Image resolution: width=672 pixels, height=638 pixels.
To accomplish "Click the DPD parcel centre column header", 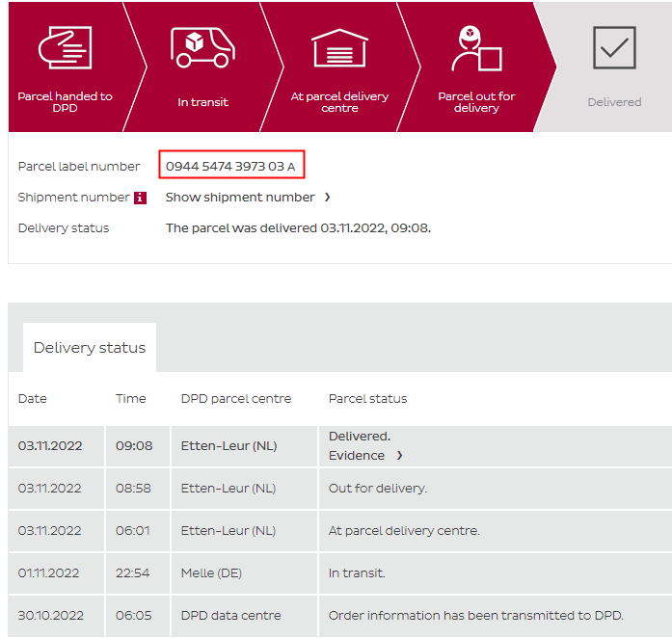I will (235, 399).
